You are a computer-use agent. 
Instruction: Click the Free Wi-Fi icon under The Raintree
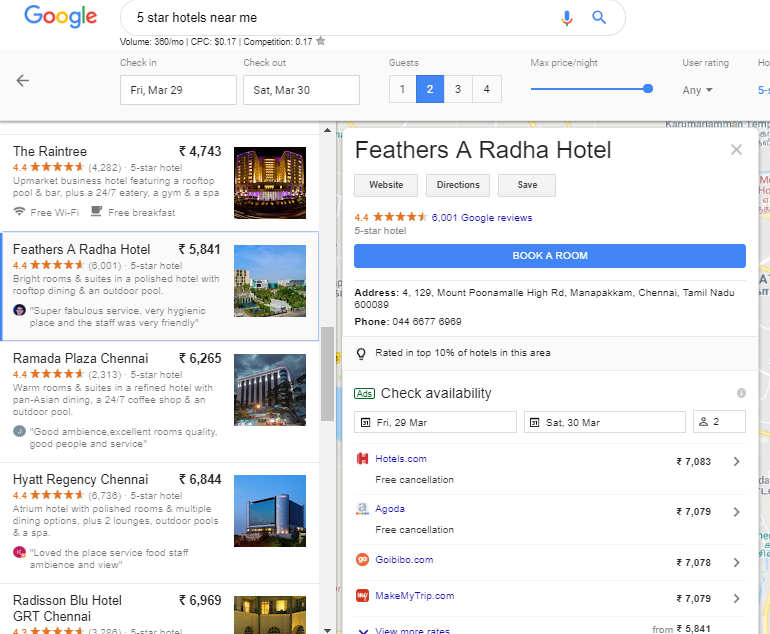[x=19, y=212]
